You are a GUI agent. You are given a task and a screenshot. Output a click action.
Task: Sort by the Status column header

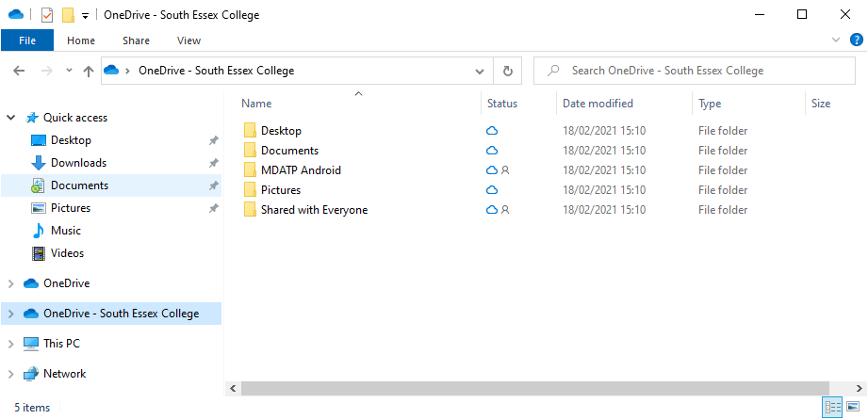[502, 104]
